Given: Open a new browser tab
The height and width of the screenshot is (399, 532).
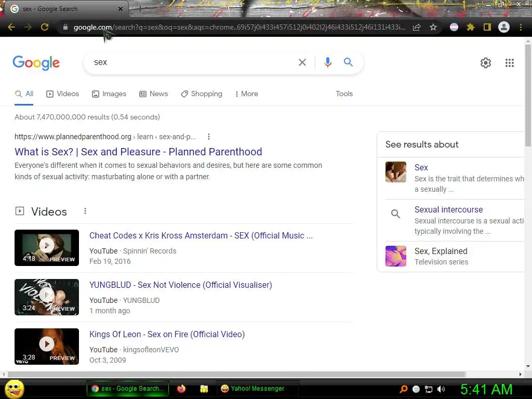Looking at the screenshot, I should pyautogui.click(x=140, y=9).
